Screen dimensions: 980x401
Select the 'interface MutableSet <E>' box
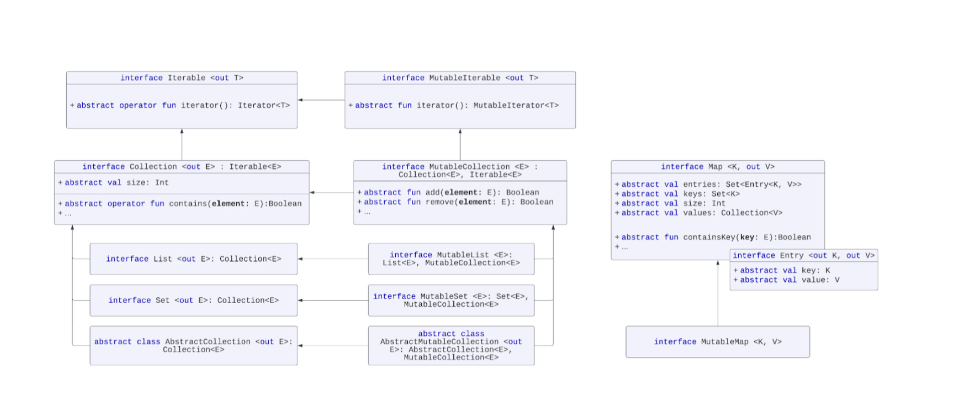tap(451, 300)
